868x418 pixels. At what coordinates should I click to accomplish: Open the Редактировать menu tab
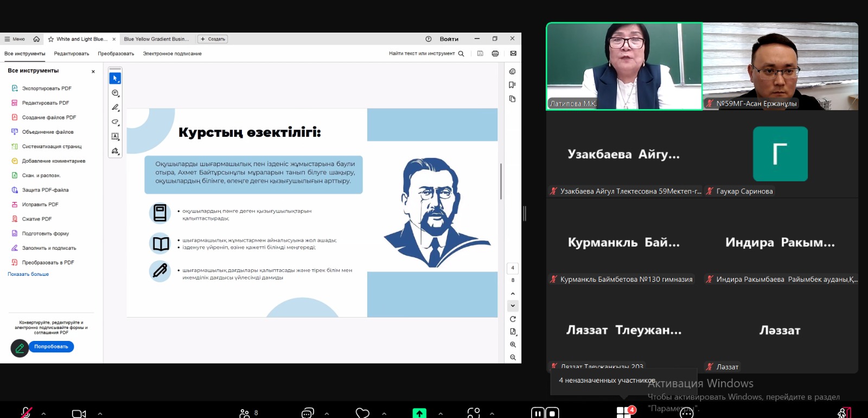coord(71,54)
